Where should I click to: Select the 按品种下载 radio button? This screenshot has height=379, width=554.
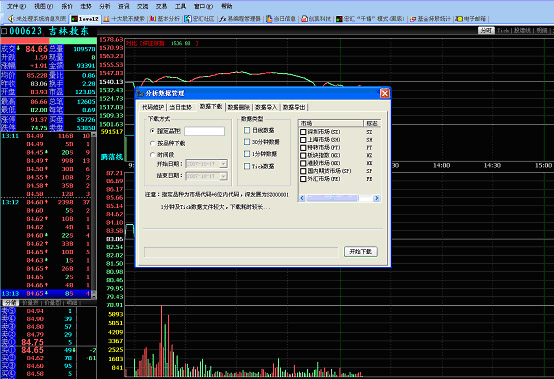click(152, 143)
